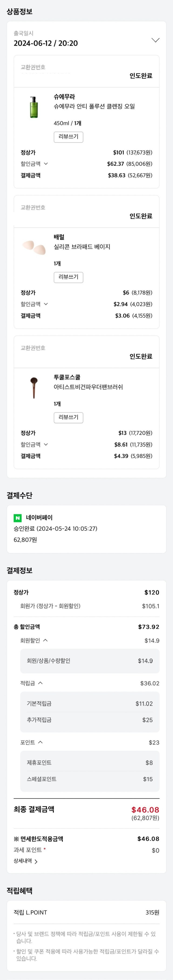Viewport: 173px width, 980px height.
Task: Open the 배럴 silicone bra pad image
Action: click(34, 247)
